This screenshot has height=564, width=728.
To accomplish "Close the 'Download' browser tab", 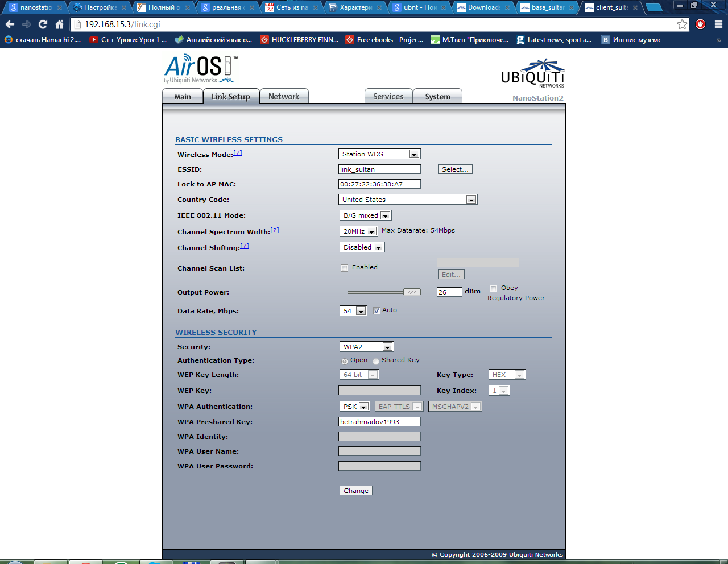I will point(507,8).
